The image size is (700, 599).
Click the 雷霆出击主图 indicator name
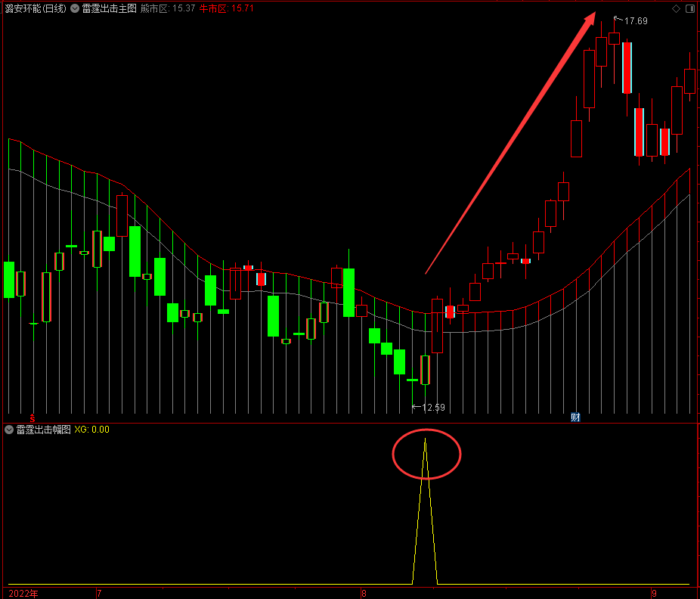tap(109, 8)
